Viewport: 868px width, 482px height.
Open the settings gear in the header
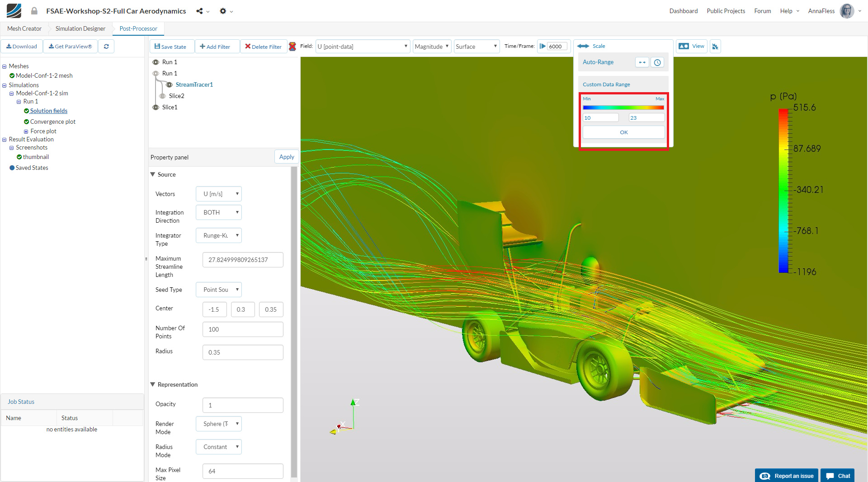pos(223,11)
